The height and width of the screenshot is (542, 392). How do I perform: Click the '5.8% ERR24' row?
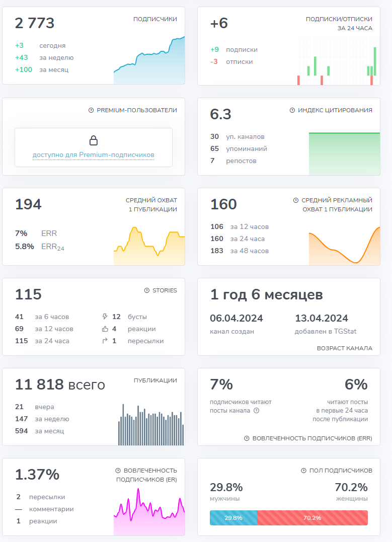click(40, 247)
